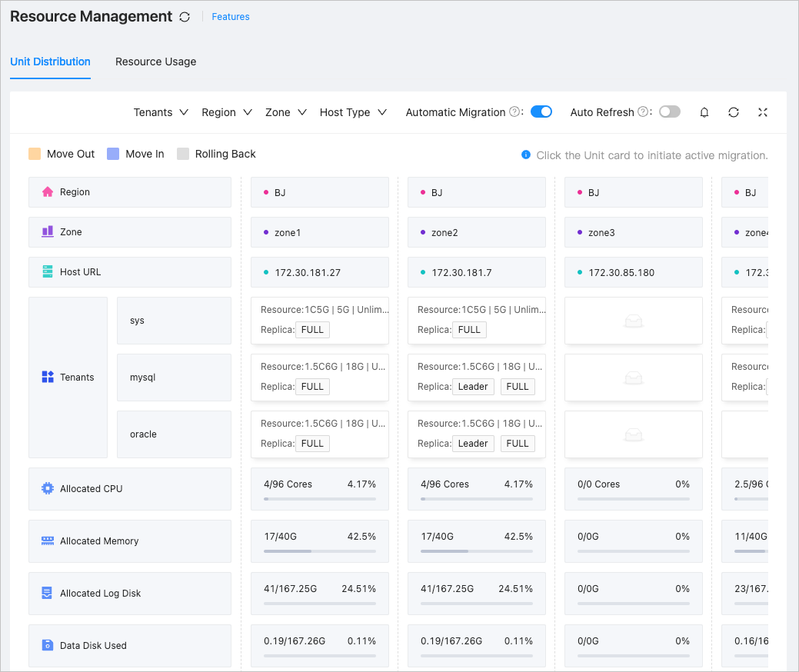
Task: Click the Move Out orange legend swatch
Action: 34,154
